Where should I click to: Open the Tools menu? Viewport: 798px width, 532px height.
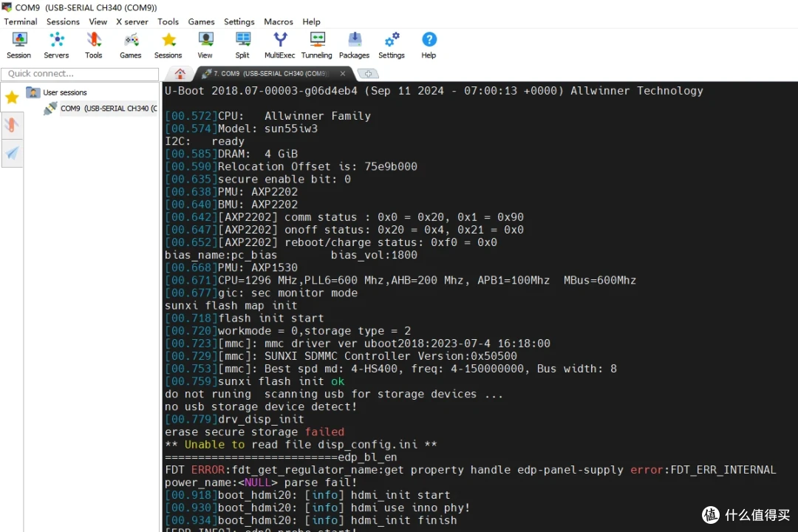pos(168,21)
